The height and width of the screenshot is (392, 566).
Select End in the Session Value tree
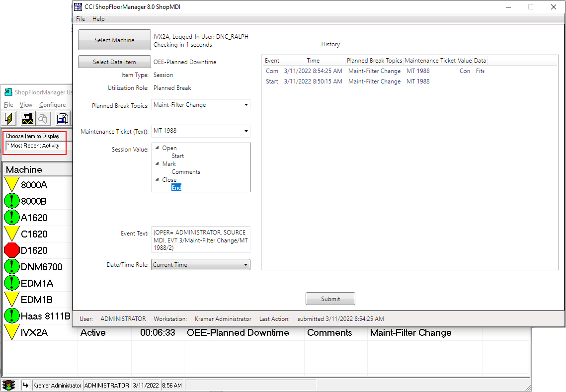[176, 188]
